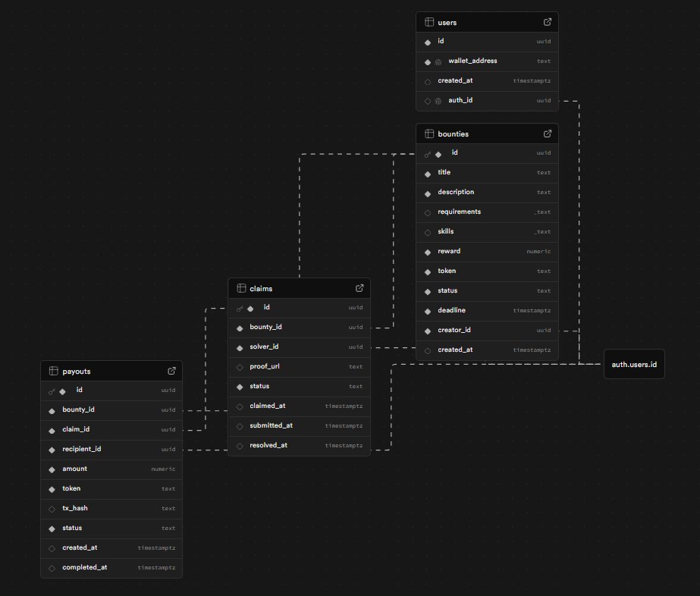Select the auth_id column name in users
Image resolution: width=700 pixels, height=596 pixels.
coord(460,100)
